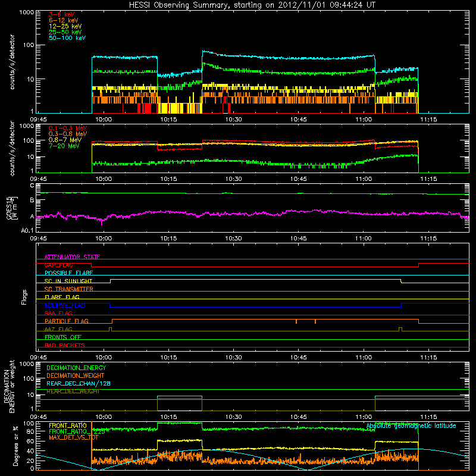
Task: Click the 11:00 tick under flags panel
Action: click(x=364, y=358)
